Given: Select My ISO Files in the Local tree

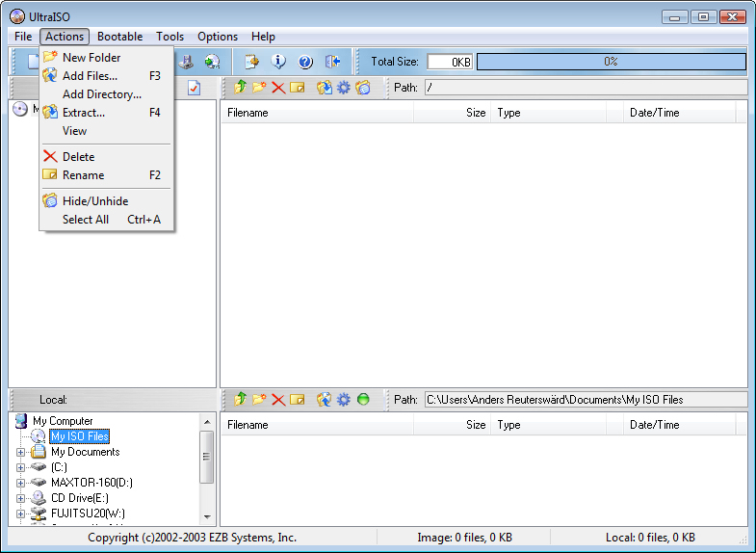Looking at the screenshot, I should coord(80,436).
